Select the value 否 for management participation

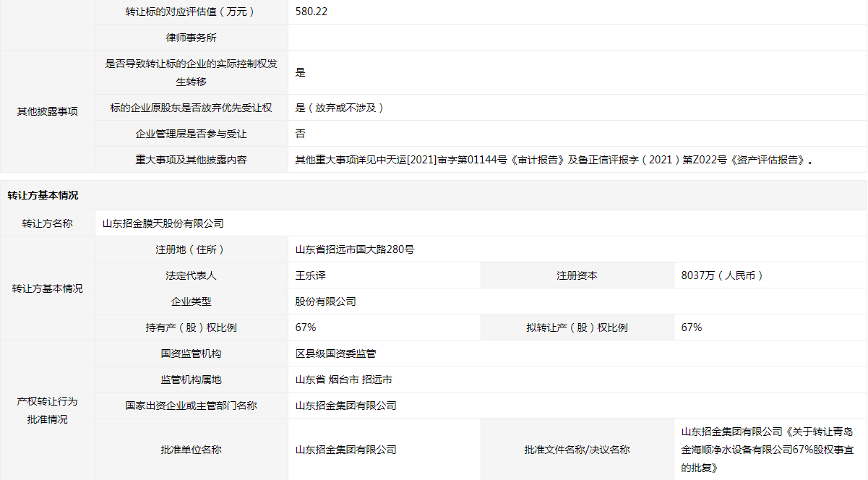[301, 134]
